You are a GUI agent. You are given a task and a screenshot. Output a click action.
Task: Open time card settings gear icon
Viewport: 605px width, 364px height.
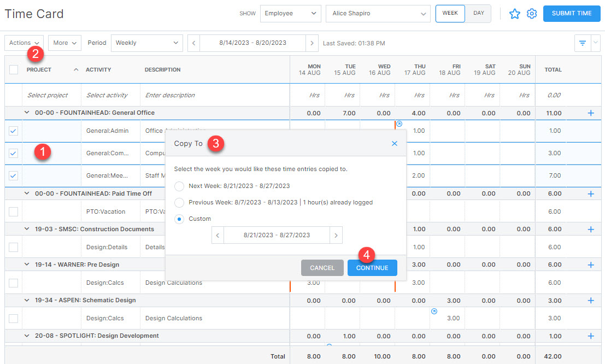click(x=531, y=13)
